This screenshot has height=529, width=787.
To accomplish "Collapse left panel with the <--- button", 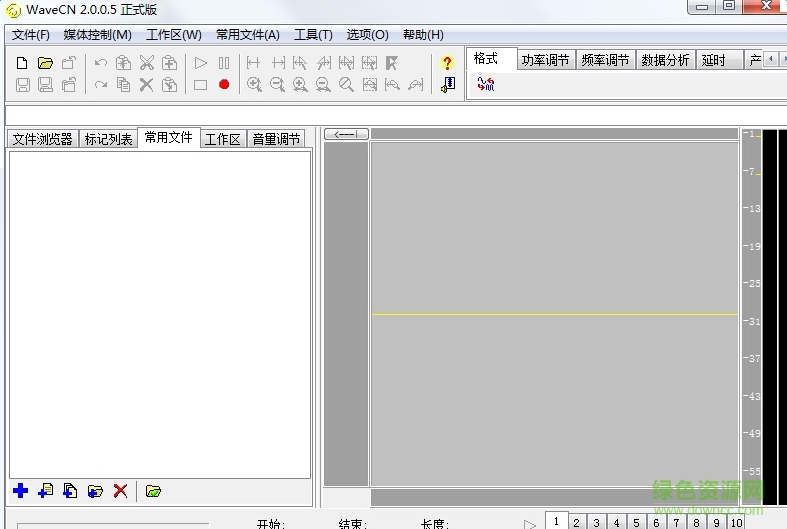I will [x=346, y=134].
